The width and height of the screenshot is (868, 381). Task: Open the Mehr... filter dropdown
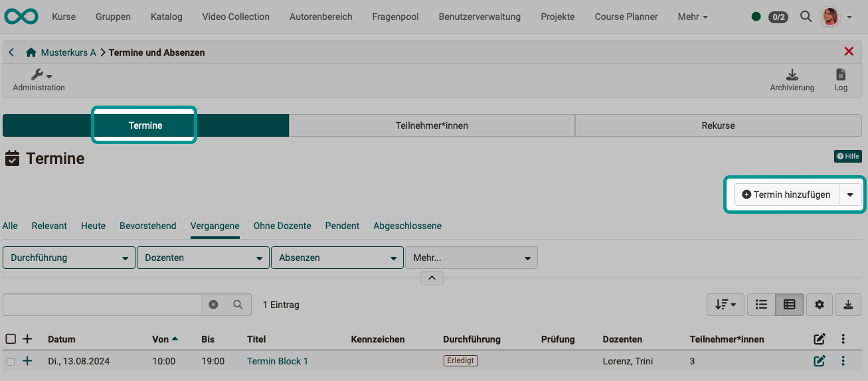[472, 258]
